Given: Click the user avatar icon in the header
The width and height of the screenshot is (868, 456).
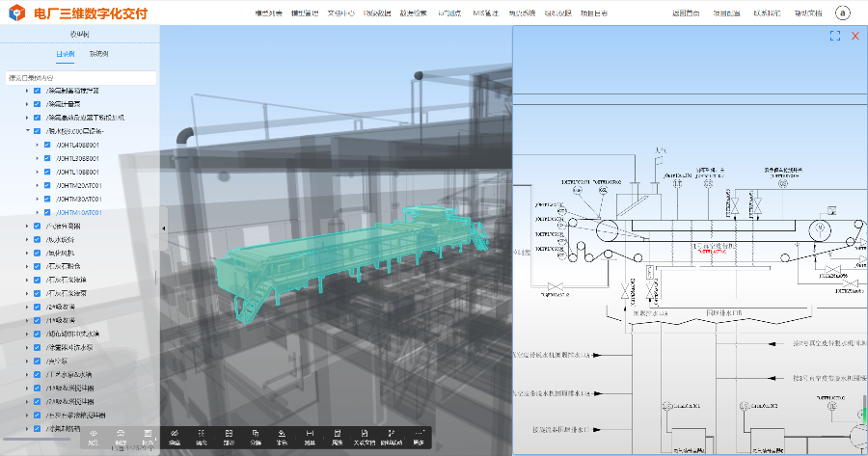Looking at the screenshot, I should [x=844, y=13].
